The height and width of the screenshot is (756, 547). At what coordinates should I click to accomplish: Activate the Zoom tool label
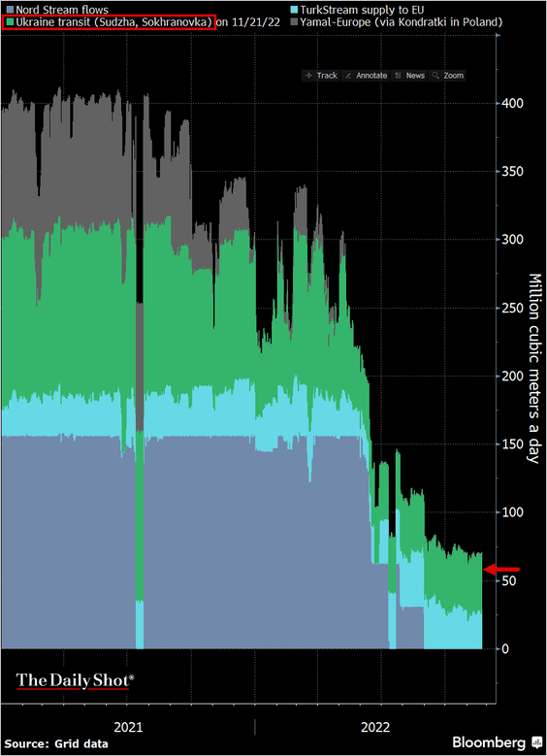454,76
